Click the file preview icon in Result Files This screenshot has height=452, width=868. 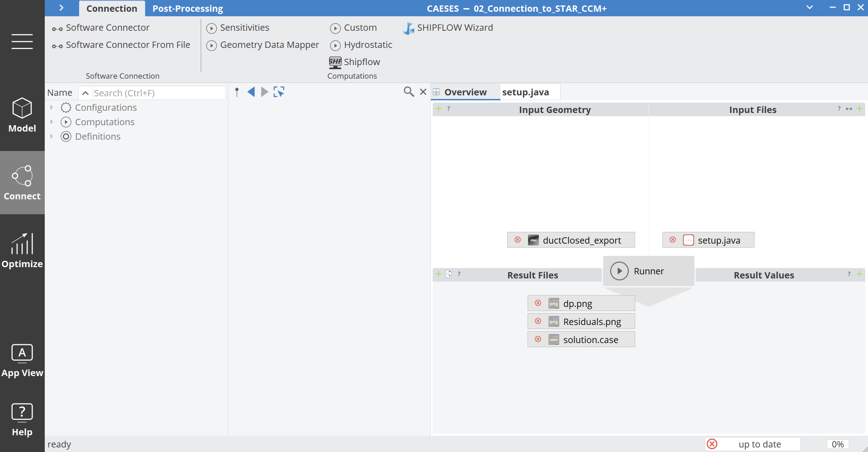tap(448, 274)
